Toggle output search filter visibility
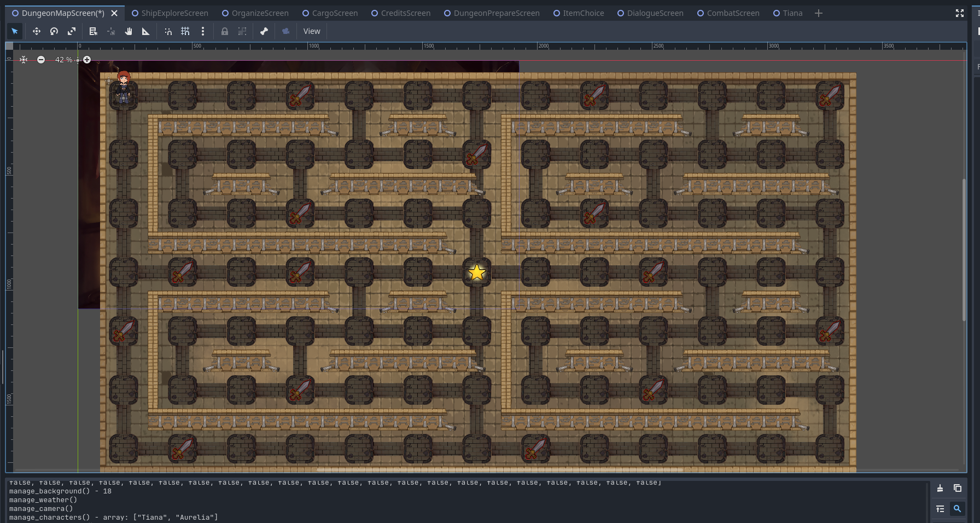The width and height of the screenshot is (980, 523). (958, 509)
